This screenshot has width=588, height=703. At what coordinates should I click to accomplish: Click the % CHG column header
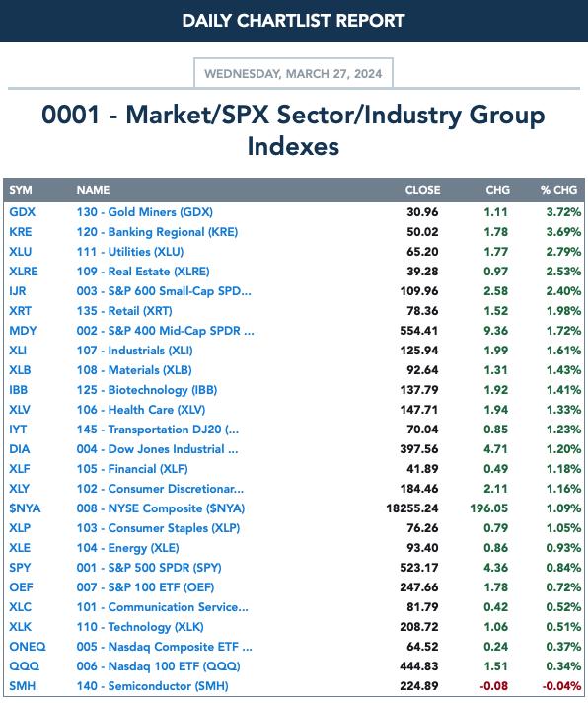[558, 190]
